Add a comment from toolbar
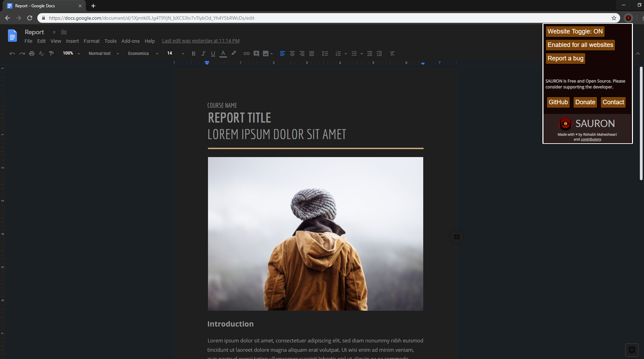The width and height of the screenshot is (644, 359). click(x=256, y=54)
